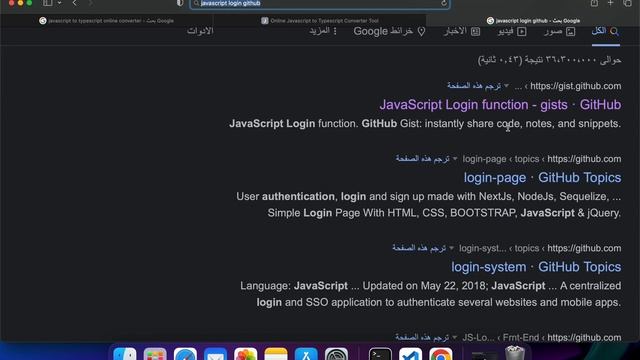Screen dimensions: 640x360
Task: Open the login-system GitHub Topics result
Action: [x=536, y=267]
